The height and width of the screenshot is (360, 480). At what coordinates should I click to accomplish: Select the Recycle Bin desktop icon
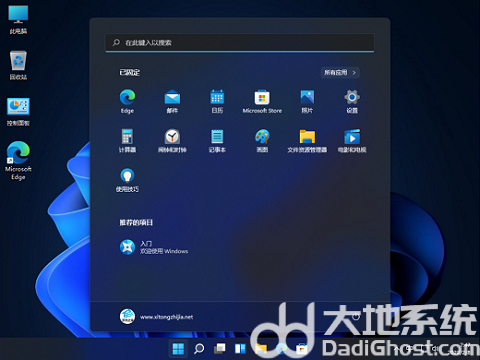point(18,65)
